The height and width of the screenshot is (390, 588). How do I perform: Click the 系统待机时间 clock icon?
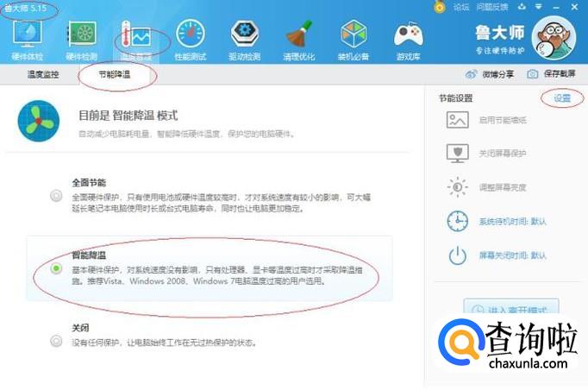(458, 221)
